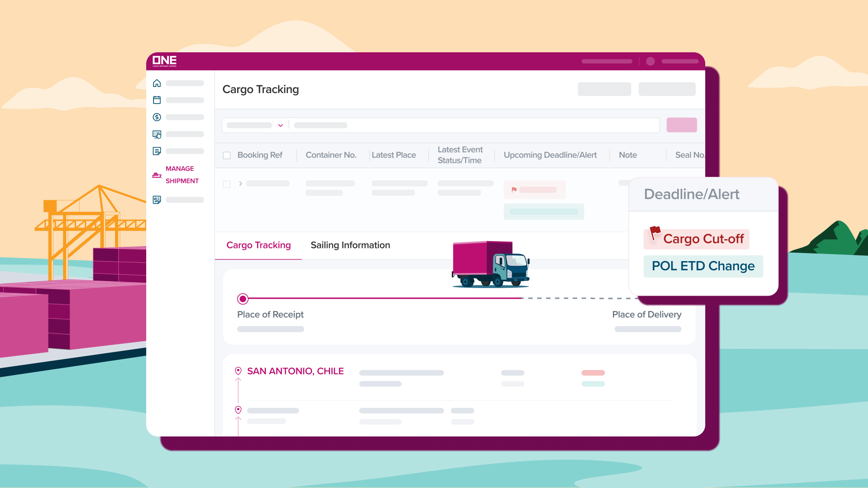Open the document list sidebar icon

[157, 151]
